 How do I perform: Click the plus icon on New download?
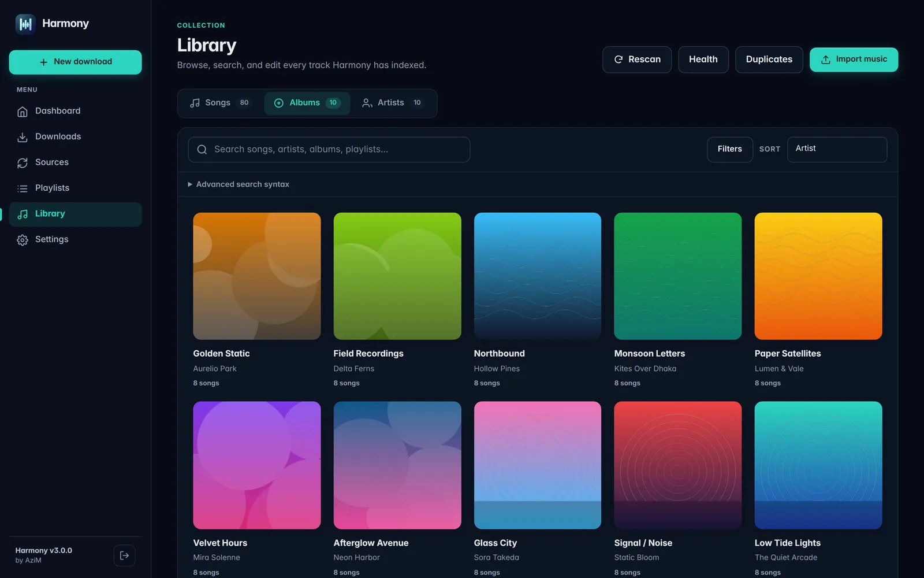tap(43, 62)
